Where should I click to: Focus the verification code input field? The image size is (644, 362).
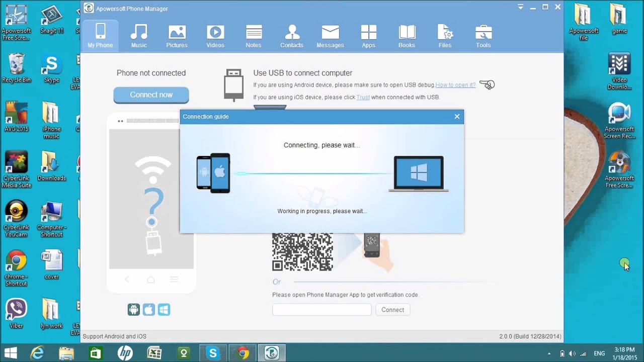[322, 310]
